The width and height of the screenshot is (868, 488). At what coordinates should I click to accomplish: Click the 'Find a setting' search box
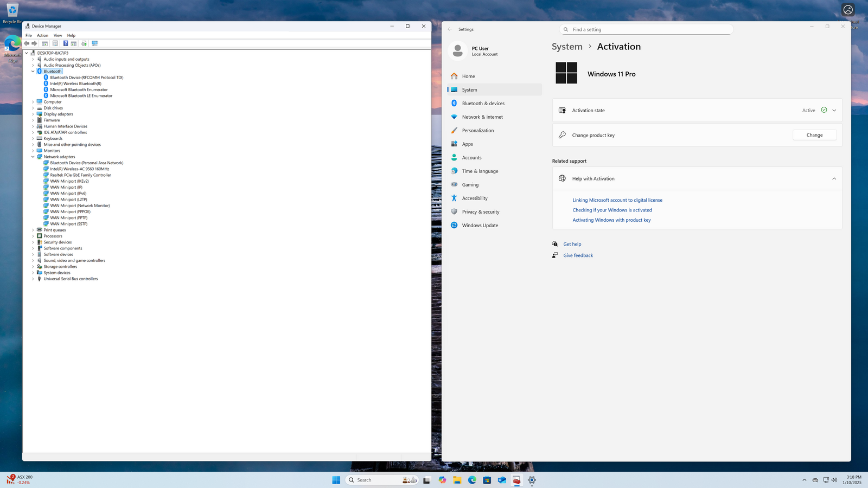tap(646, 30)
